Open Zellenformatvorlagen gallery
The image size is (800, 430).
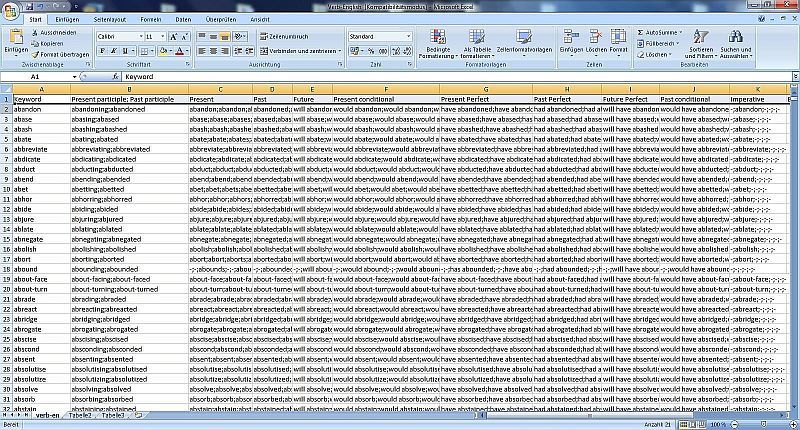pyautogui.click(x=524, y=43)
